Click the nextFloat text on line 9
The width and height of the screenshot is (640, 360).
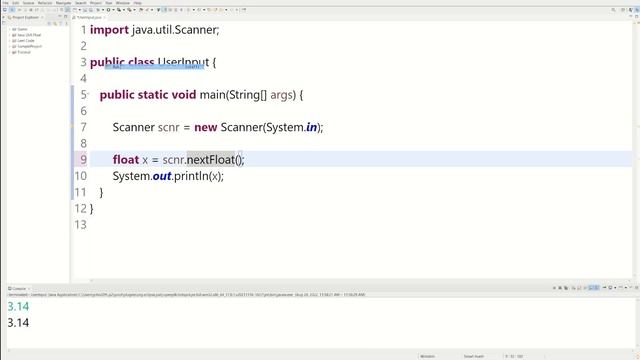tap(211, 160)
